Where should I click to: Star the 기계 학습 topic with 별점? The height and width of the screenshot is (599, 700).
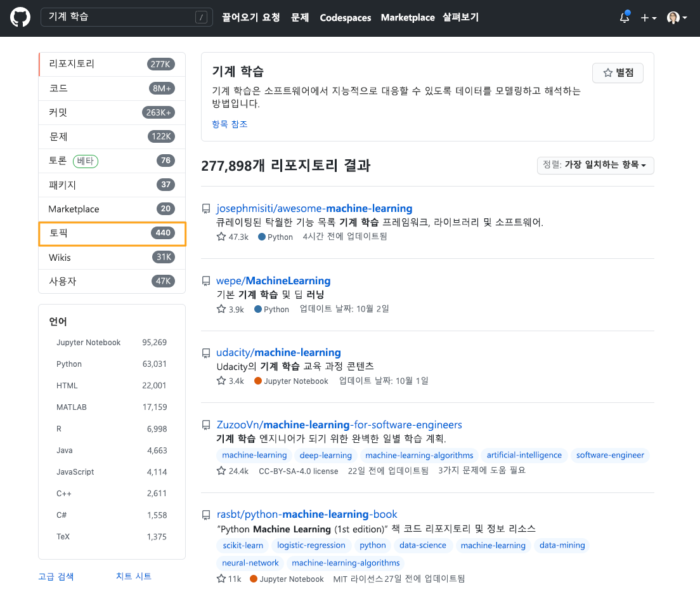point(618,73)
